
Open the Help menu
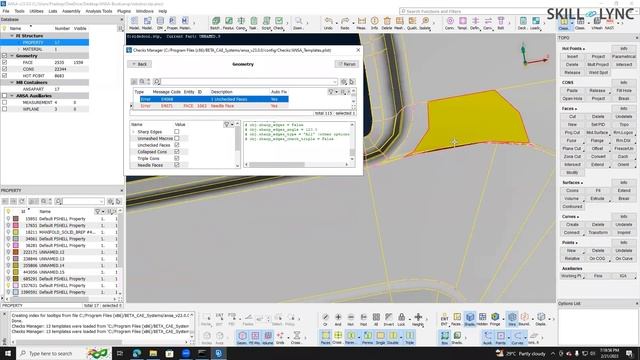coord(162,11)
